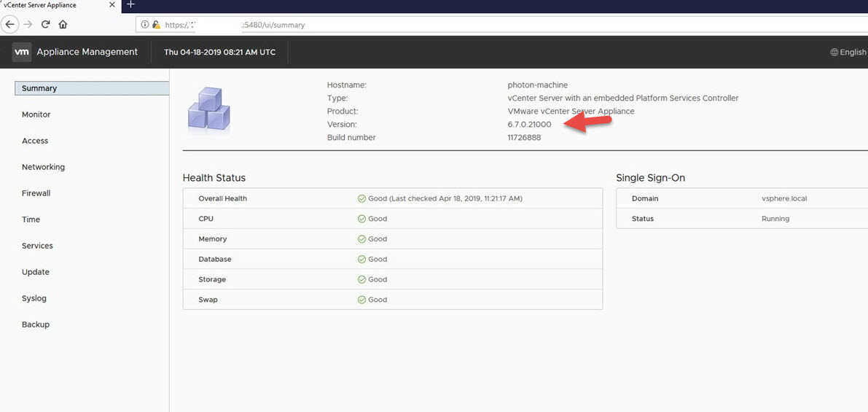Open the Backup section
This screenshot has height=412, width=868.
coord(36,324)
